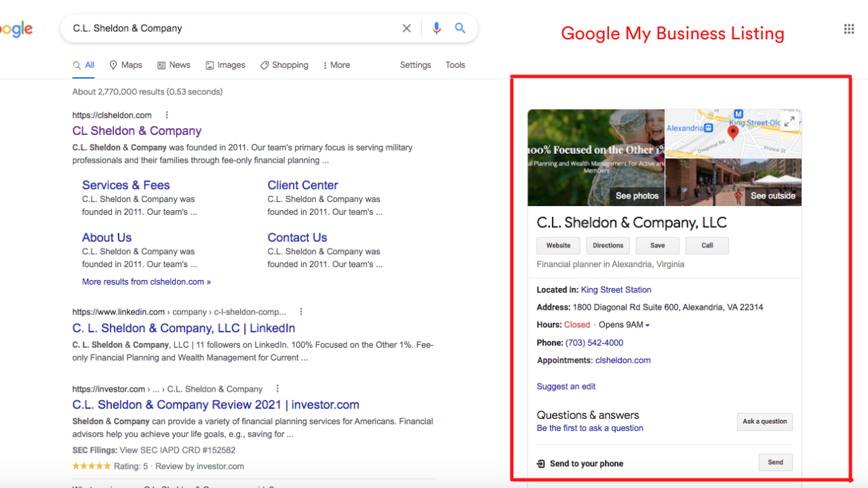The width and height of the screenshot is (868, 488).
Task: Click the magnifying glass search icon
Action: tap(460, 28)
